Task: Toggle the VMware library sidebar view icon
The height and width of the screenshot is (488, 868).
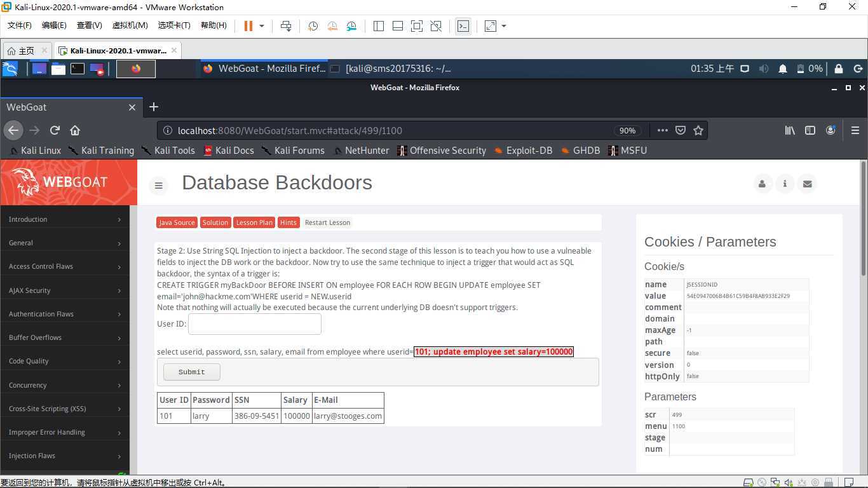Action: [379, 26]
